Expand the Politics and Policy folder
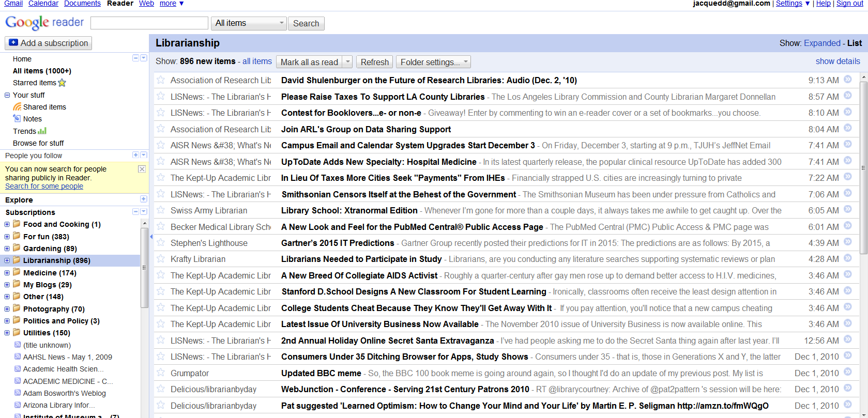The width and height of the screenshot is (868, 418). [x=7, y=321]
